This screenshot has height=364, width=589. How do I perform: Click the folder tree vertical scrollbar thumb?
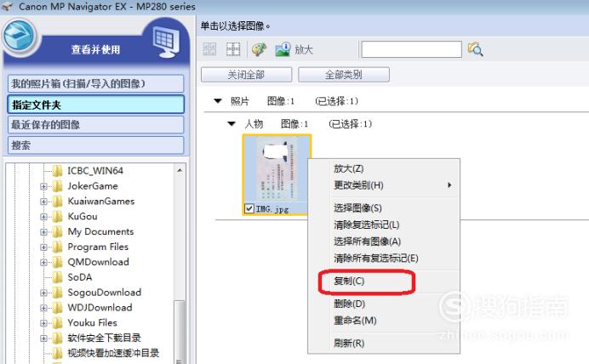click(x=180, y=330)
